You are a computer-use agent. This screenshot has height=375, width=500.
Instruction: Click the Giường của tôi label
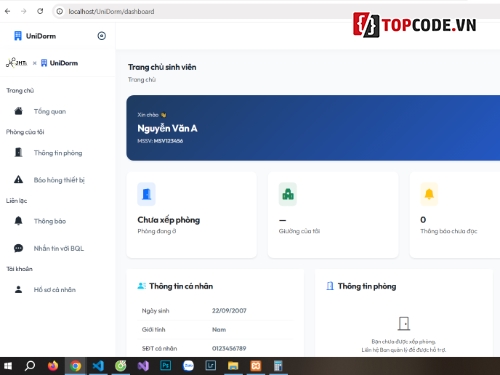(x=299, y=231)
